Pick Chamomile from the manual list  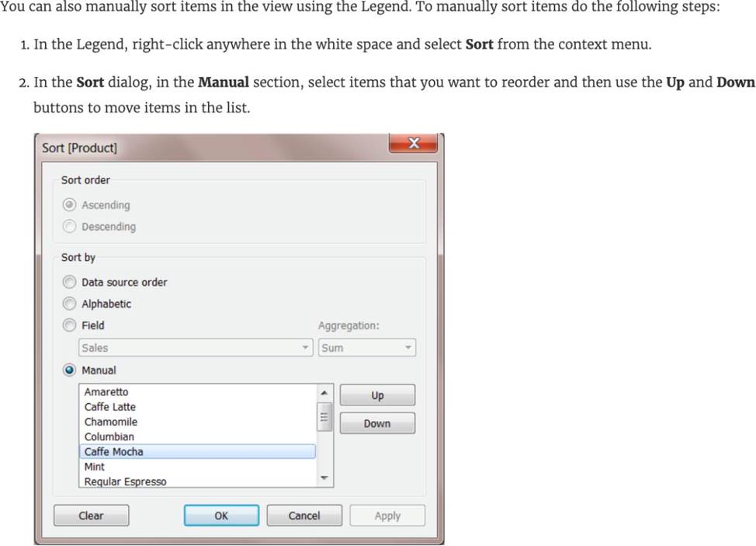point(110,422)
